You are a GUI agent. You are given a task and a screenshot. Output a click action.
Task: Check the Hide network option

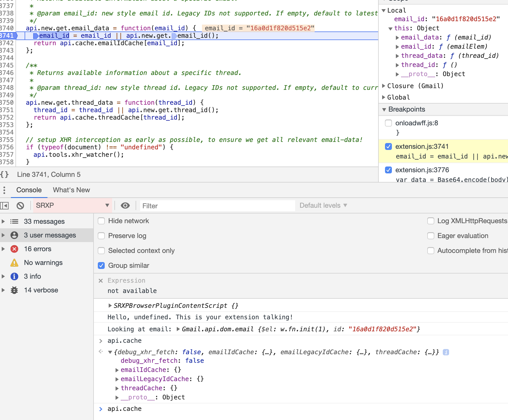point(101,221)
